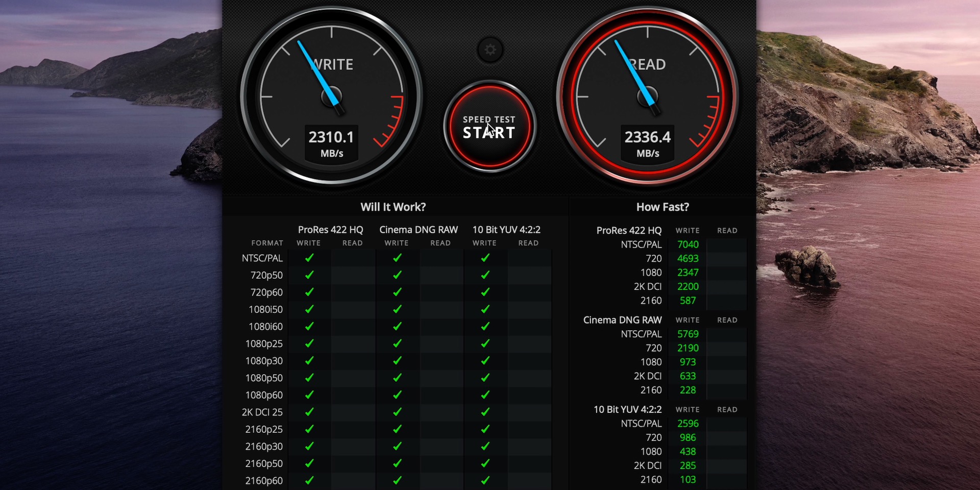Viewport: 980px width, 490px height.
Task: Open the settings gear icon
Action: [490, 50]
